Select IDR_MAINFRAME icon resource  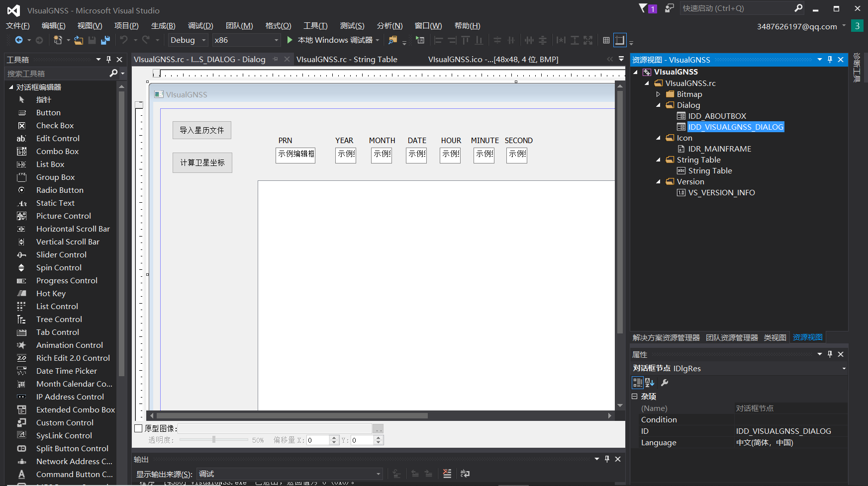(x=719, y=149)
